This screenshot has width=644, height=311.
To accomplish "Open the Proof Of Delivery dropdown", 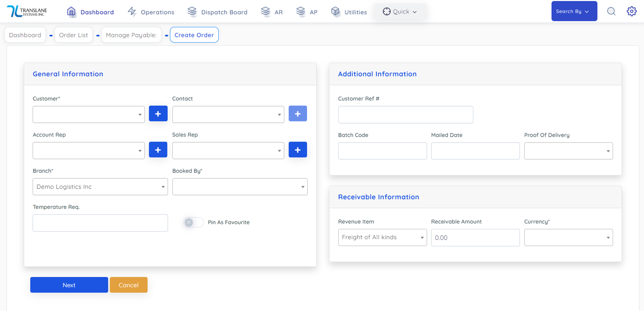I will [568, 151].
